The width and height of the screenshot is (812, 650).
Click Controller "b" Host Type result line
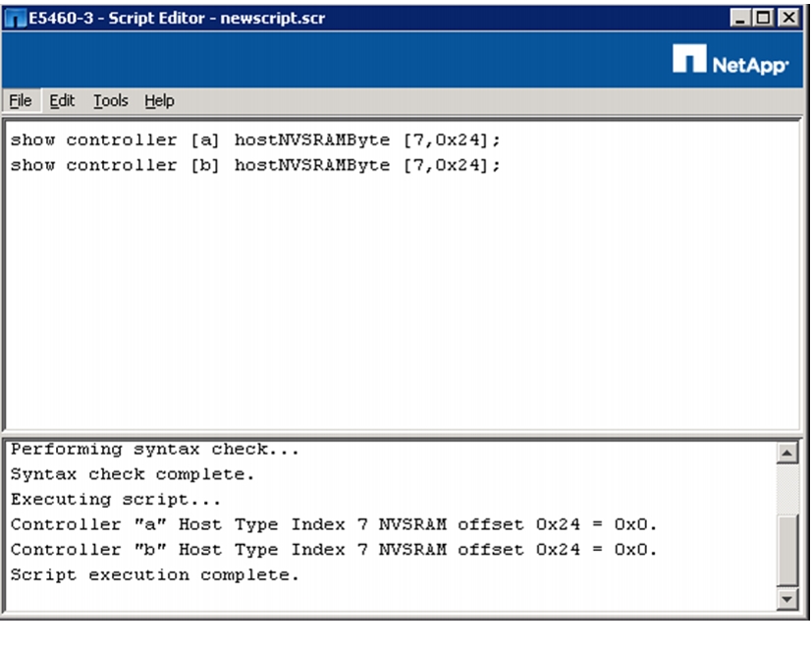(334, 550)
